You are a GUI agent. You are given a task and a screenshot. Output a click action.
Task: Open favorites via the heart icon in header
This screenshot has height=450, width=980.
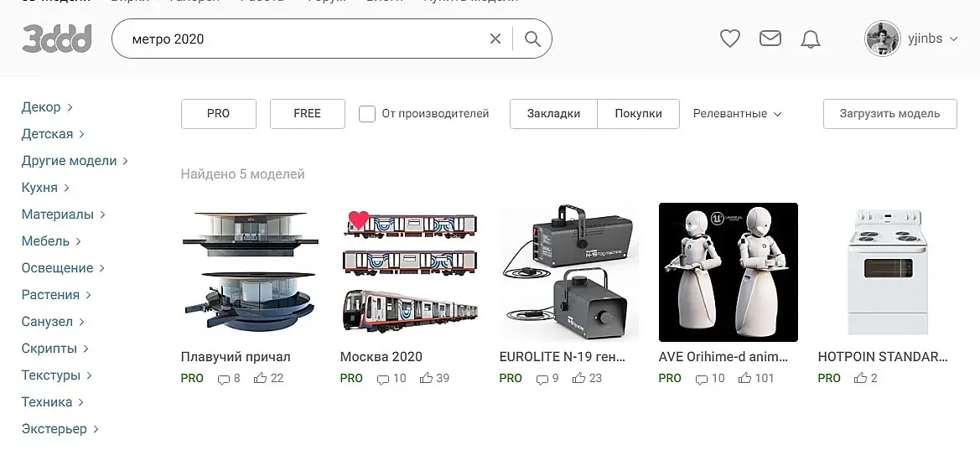[730, 39]
